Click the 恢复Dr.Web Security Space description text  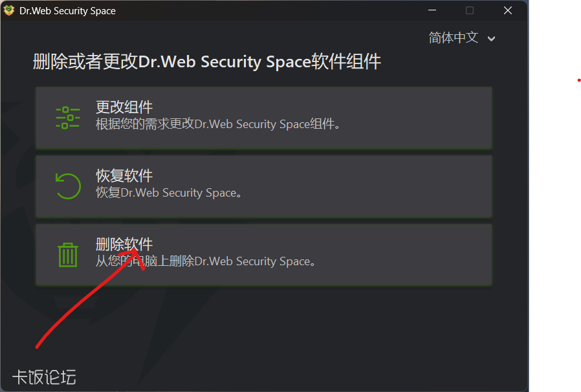pos(169,193)
